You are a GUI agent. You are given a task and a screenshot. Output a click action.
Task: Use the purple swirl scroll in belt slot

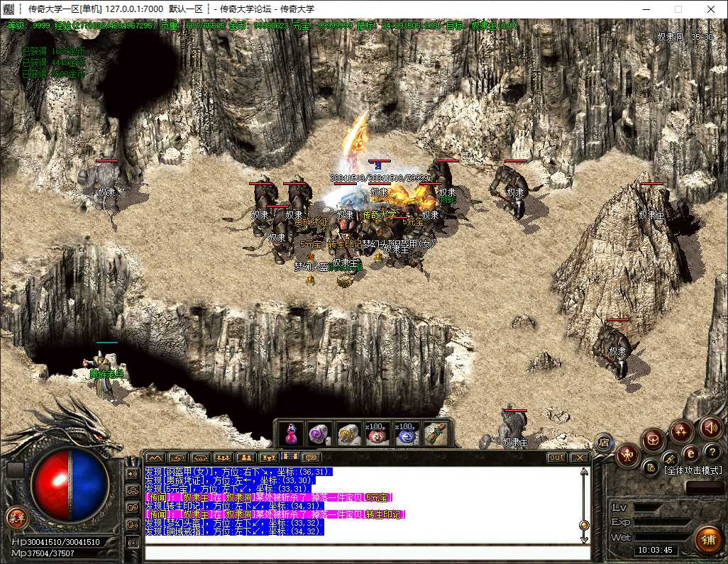tap(319, 434)
